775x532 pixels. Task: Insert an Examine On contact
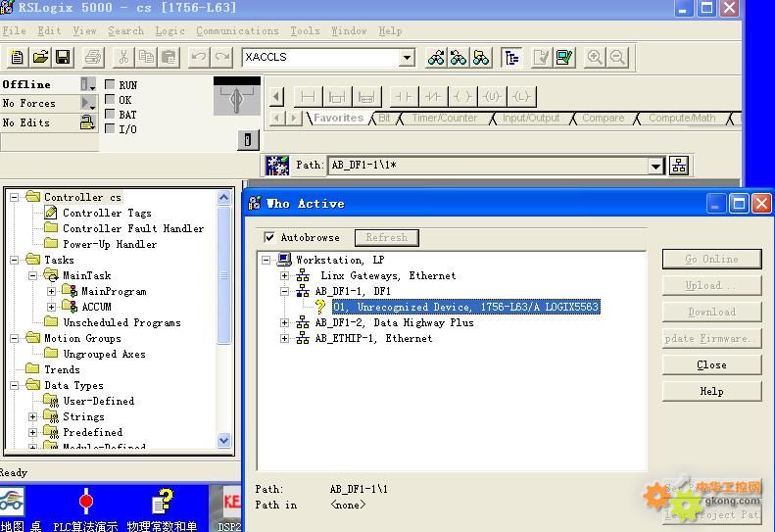[x=404, y=96]
